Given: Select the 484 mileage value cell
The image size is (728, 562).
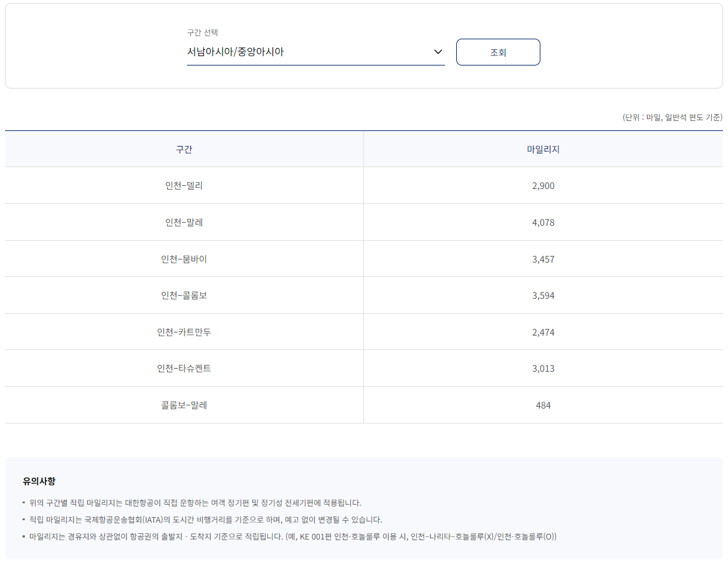Looking at the screenshot, I should click(544, 404).
